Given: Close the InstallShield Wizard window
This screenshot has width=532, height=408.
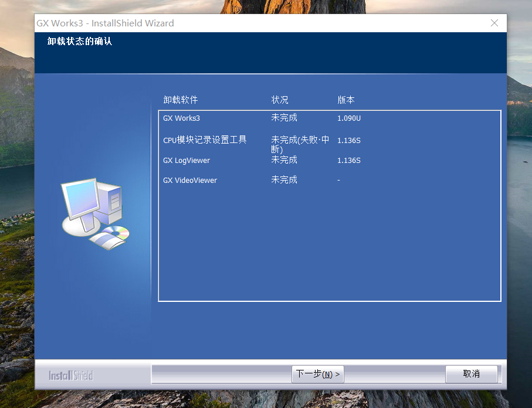Looking at the screenshot, I should point(494,23).
